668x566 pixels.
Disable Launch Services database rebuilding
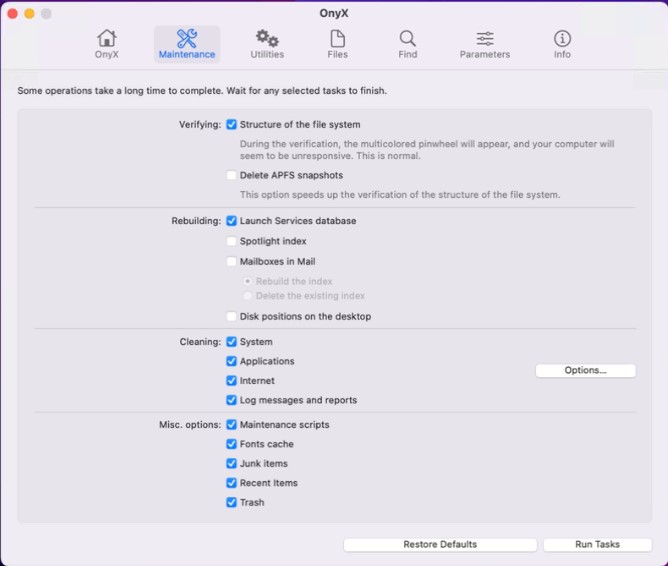pyautogui.click(x=232, y=221)
